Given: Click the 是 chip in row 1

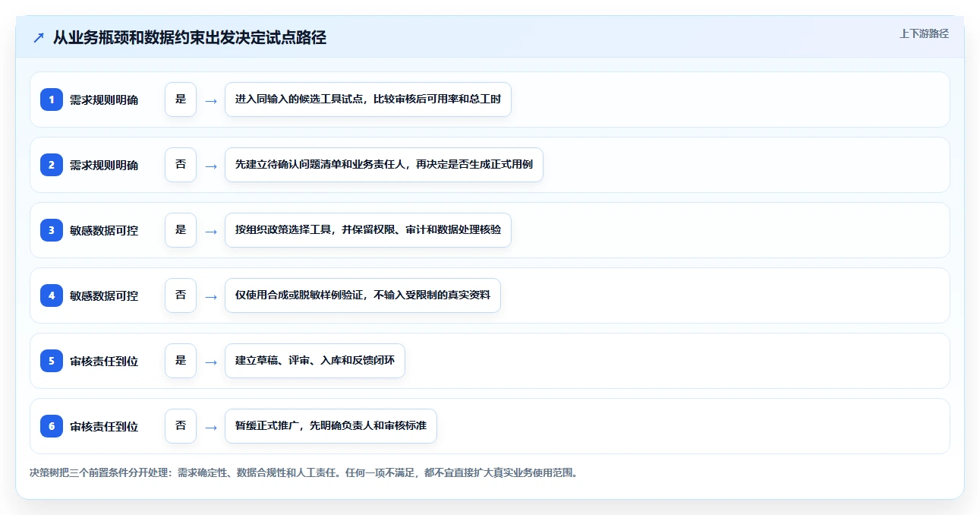Looking at the screenshot, I should (x=181, y=100).
